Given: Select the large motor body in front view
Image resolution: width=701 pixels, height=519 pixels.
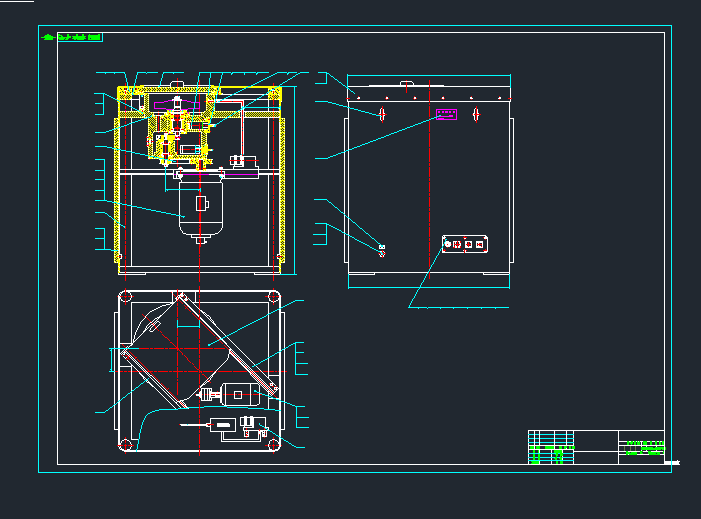Looking at the screenshot, I should click(201, 207).
